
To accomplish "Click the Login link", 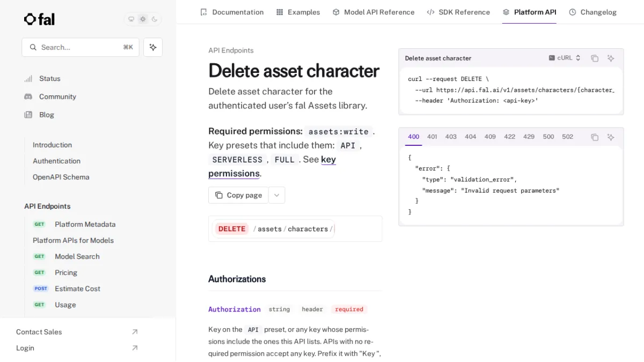I will (x=25, y=348).
